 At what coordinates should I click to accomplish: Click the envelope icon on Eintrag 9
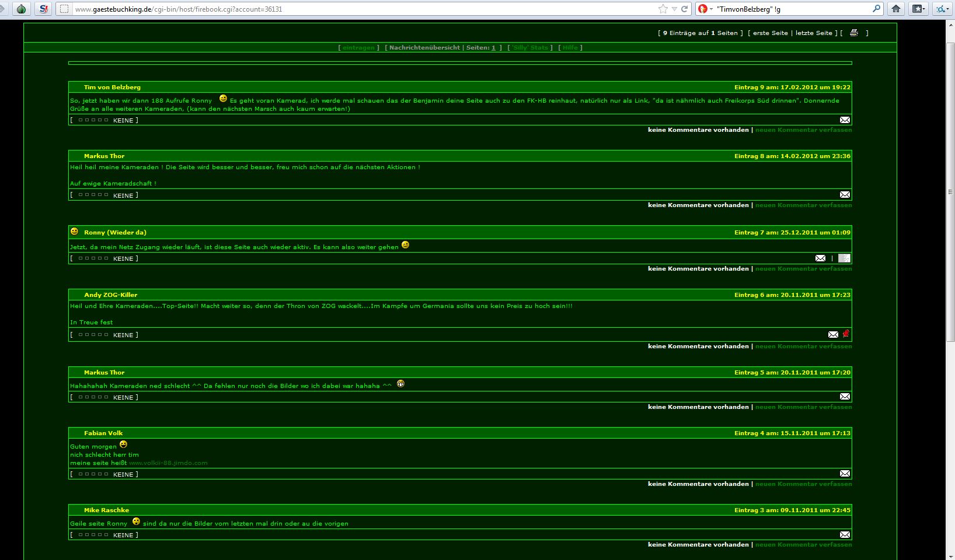pos(845,120)
